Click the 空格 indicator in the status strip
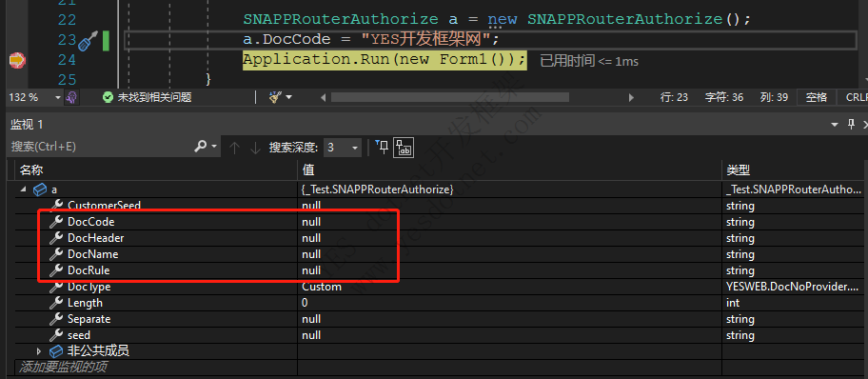This screenshot has width=868, height=379. tap(816, 97)
